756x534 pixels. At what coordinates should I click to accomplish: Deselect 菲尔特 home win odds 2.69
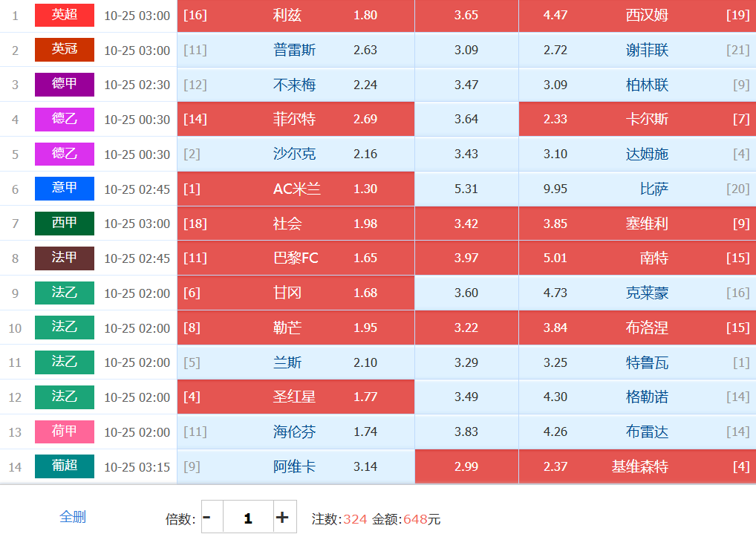pos(296,120)
